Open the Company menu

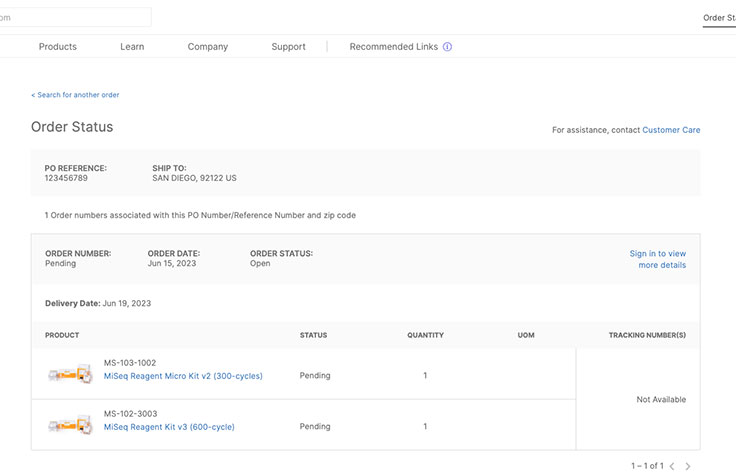(x=208, y=47)
